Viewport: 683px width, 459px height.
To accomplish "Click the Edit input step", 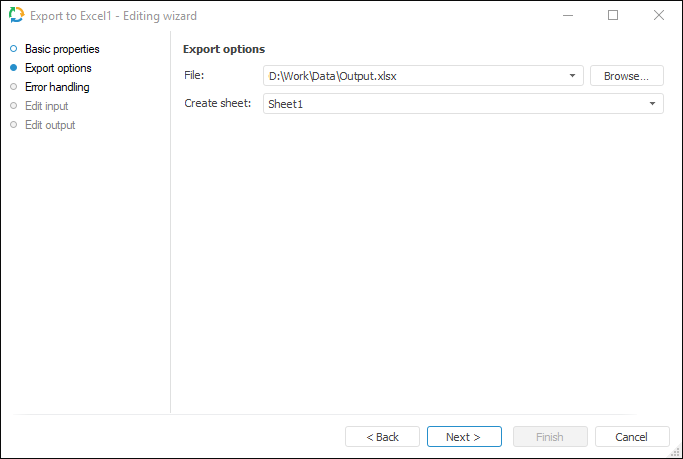I will (46, 106).
